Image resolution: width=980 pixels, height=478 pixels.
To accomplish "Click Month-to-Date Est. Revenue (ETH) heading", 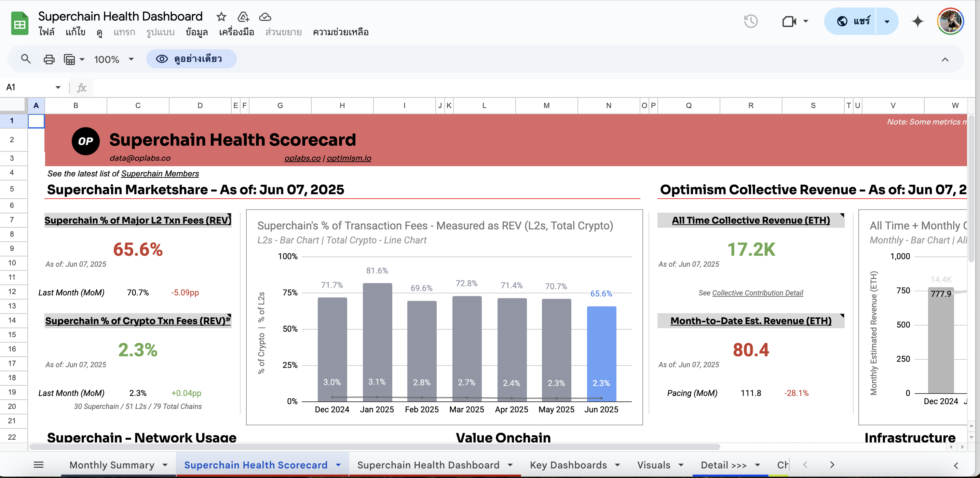I will point(751,321).
